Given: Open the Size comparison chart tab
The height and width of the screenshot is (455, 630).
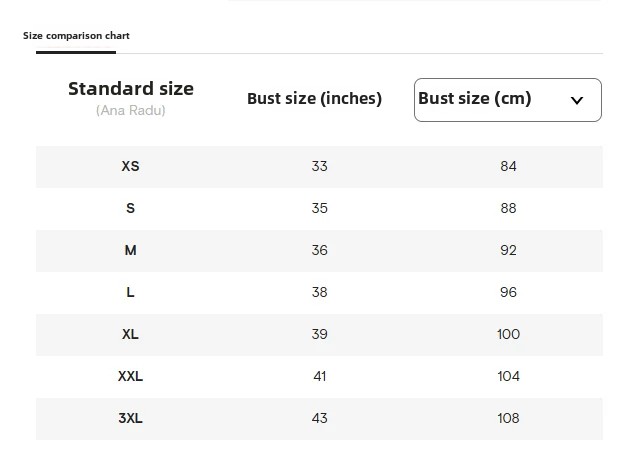Looking at the screenshot, I should coord(76,36).
